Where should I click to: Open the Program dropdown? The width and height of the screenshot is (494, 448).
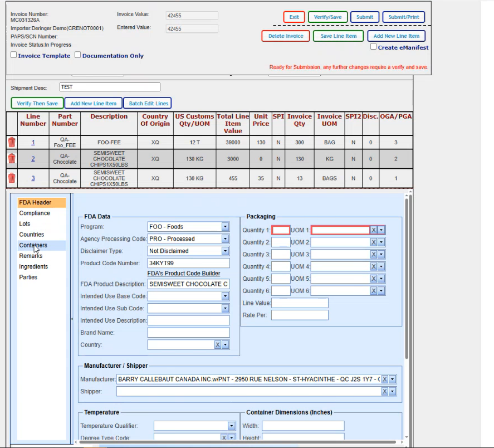[x=225, y=227]
